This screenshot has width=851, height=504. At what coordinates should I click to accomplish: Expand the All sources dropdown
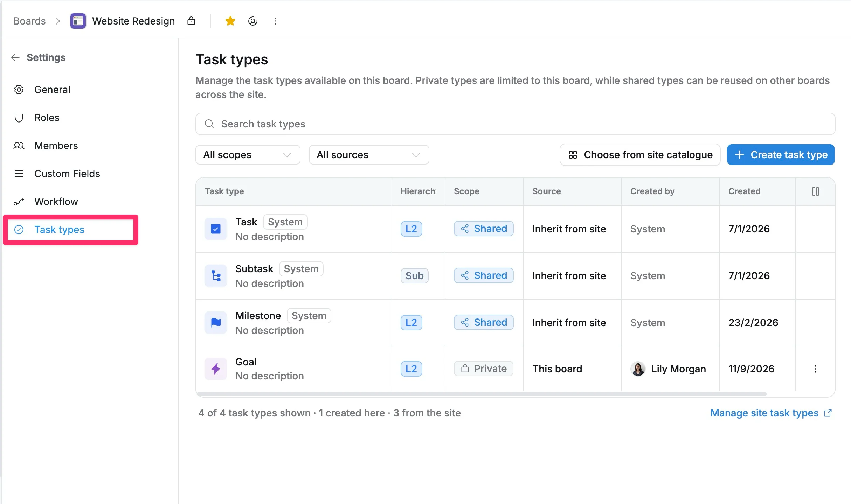369,155
